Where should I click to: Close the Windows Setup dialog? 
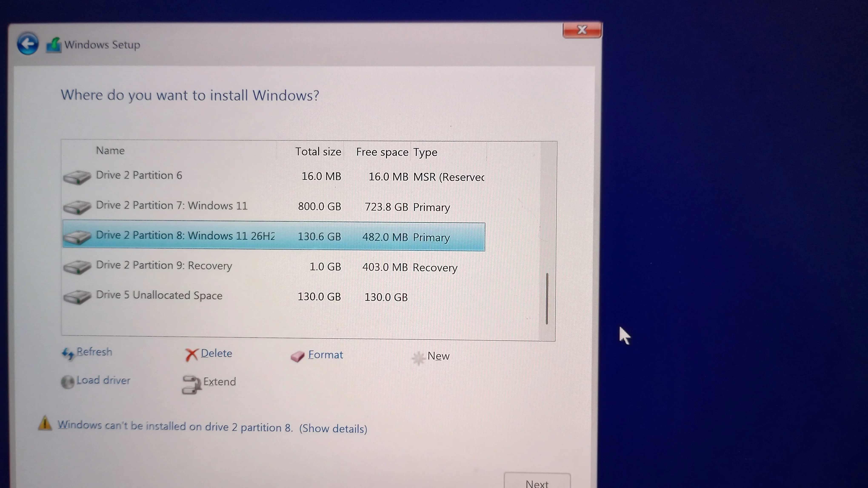pyautogui.click(x=582, y=30)
